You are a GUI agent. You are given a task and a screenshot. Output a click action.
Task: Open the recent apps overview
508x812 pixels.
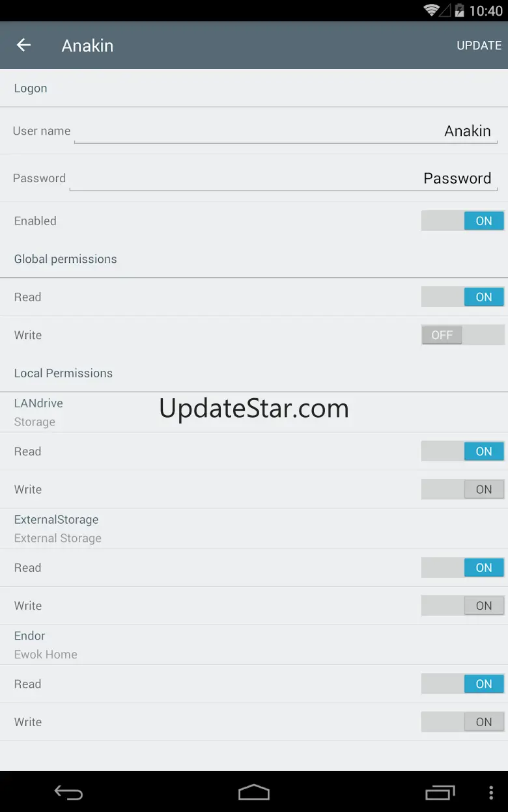440,792
